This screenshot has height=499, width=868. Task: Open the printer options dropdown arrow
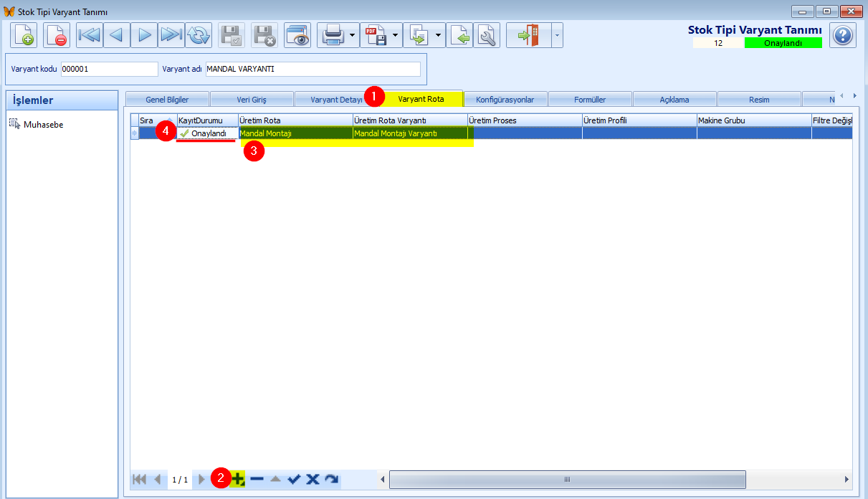click(x=353, y=35)
